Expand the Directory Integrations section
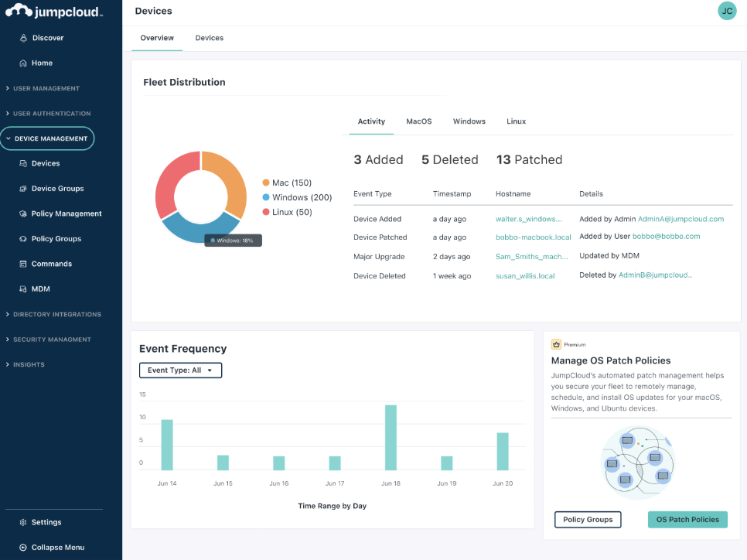This screenshot has height=560, width=747. [53, 315]
